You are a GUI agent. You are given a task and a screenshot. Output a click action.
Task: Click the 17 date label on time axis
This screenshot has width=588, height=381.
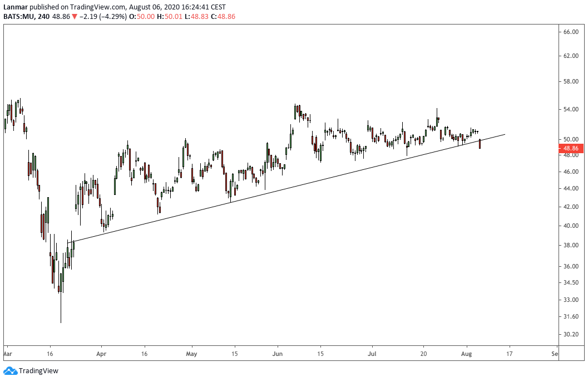(x=509, y=354)
